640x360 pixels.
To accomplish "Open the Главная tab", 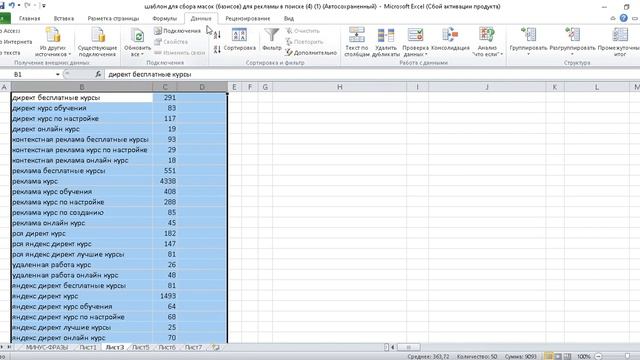I will [x=29, y=18].
